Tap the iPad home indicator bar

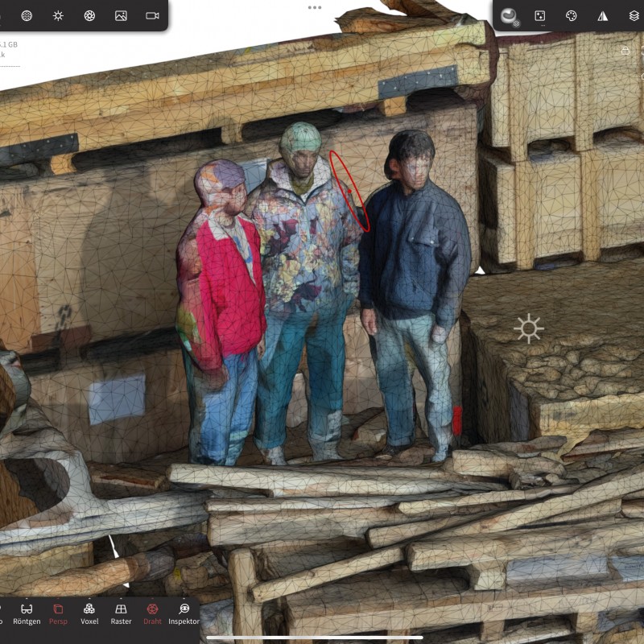[x=315, y=638]
